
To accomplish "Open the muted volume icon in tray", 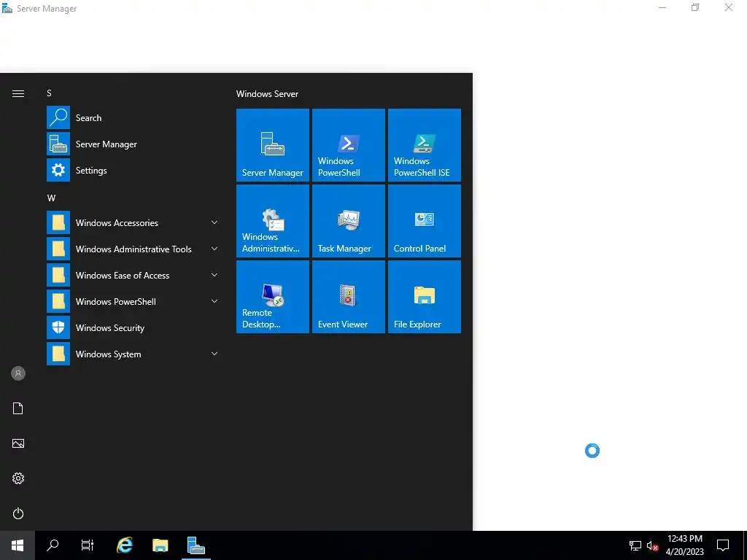I will (653, 545).
